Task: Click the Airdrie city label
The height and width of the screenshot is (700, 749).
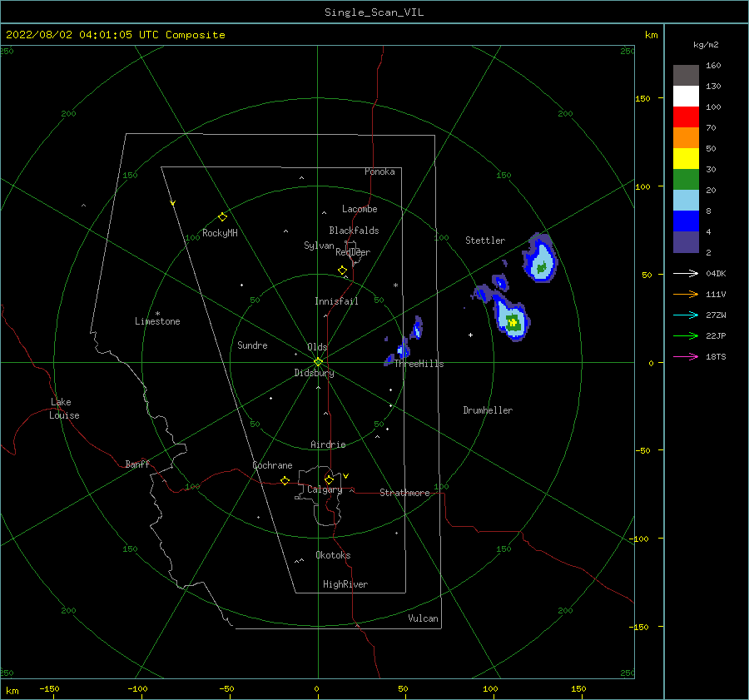Action: 328,444
